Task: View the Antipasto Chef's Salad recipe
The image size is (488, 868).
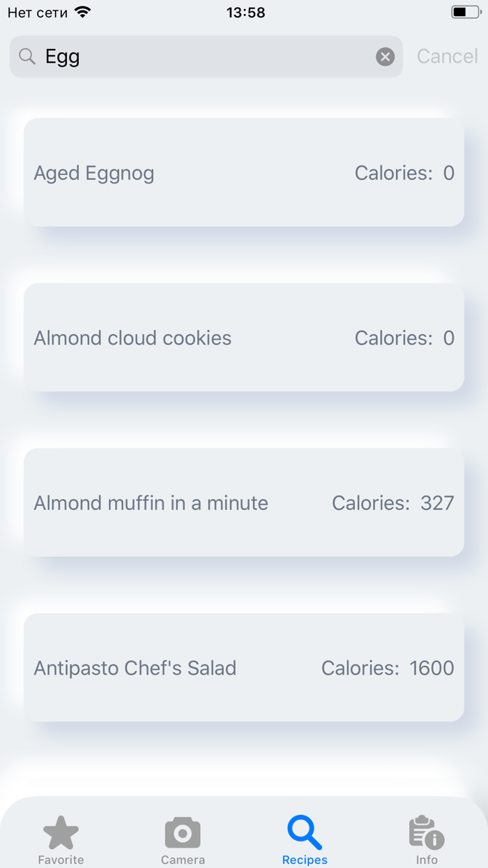Action: tap(244, 668)
